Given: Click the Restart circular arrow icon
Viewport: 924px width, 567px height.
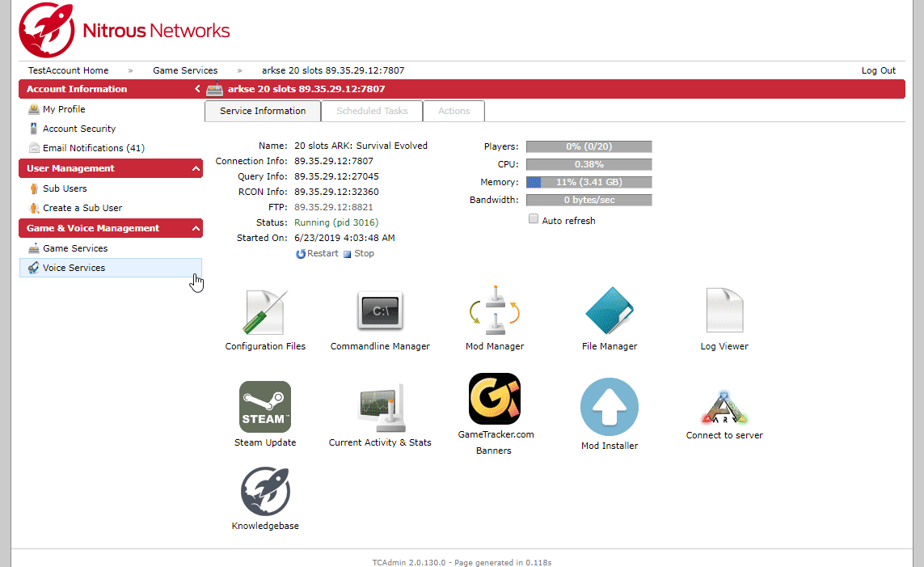Looking at the screenshot, I should tap(301, 253).
